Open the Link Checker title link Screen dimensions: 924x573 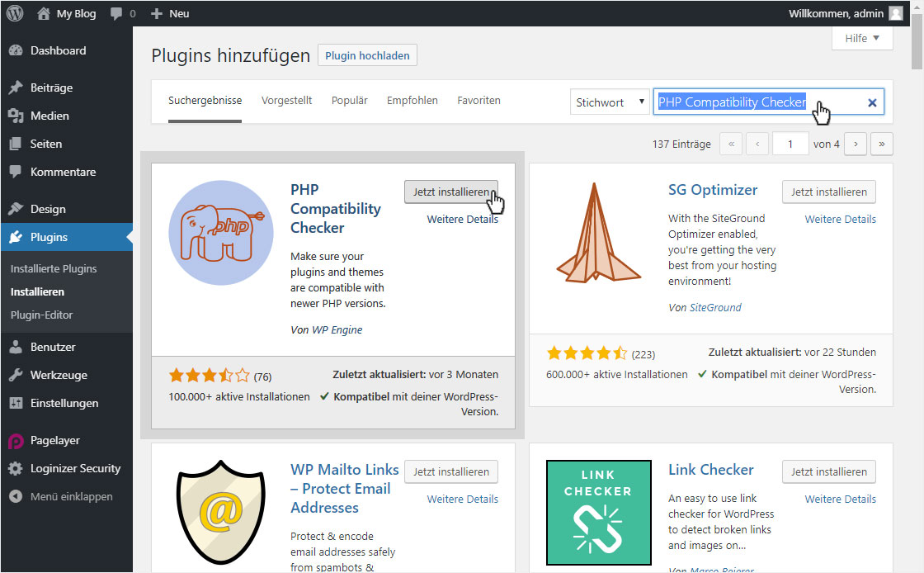[x=710, y=470]
